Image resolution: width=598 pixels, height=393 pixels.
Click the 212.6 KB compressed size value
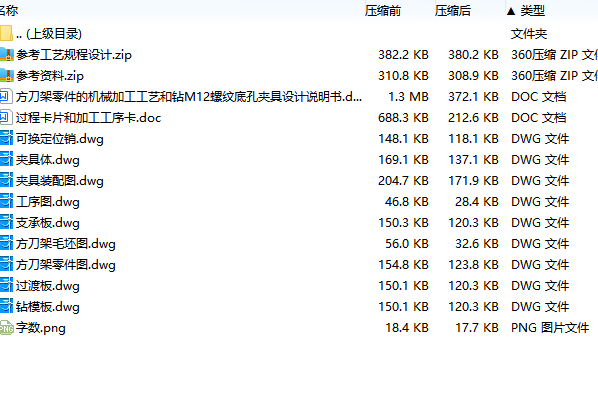473,118
